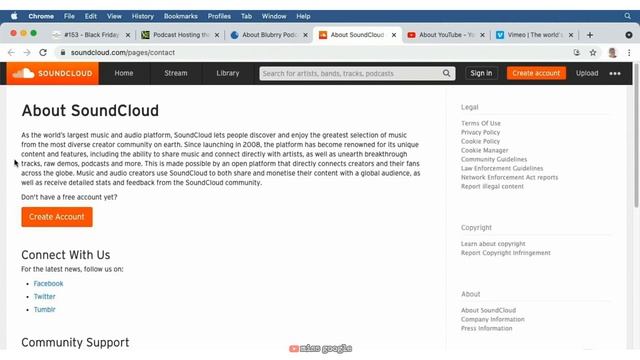
Task: Open the History menu
Action: point(142,16)
